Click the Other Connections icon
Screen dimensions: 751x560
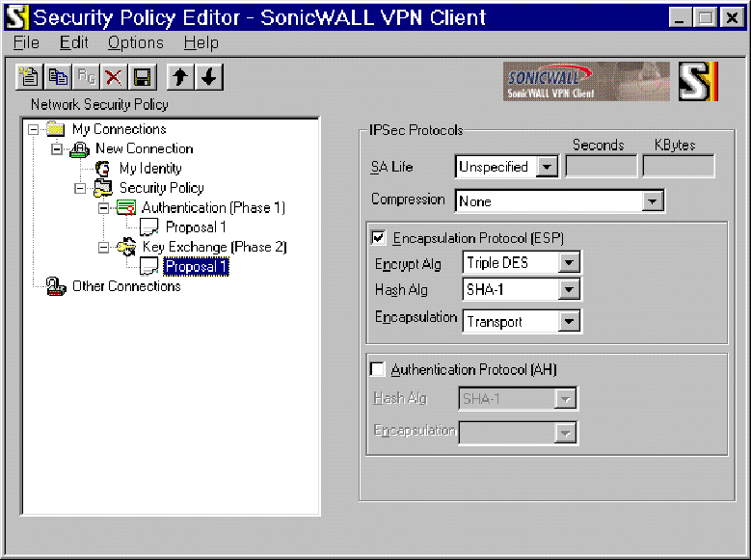[56, 286]
